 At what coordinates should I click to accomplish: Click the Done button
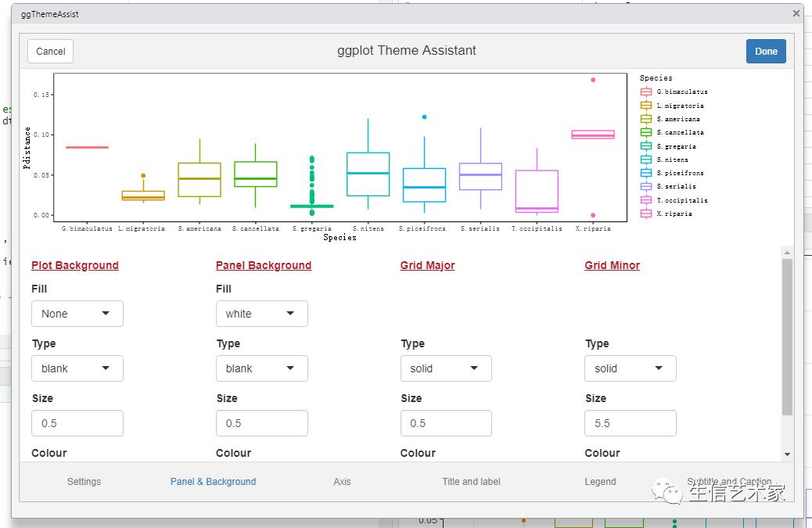tap(765, 51)
